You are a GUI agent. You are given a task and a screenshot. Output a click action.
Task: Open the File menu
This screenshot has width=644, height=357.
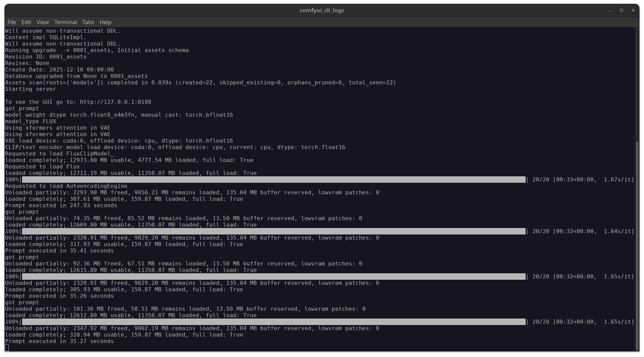point(12,22)
